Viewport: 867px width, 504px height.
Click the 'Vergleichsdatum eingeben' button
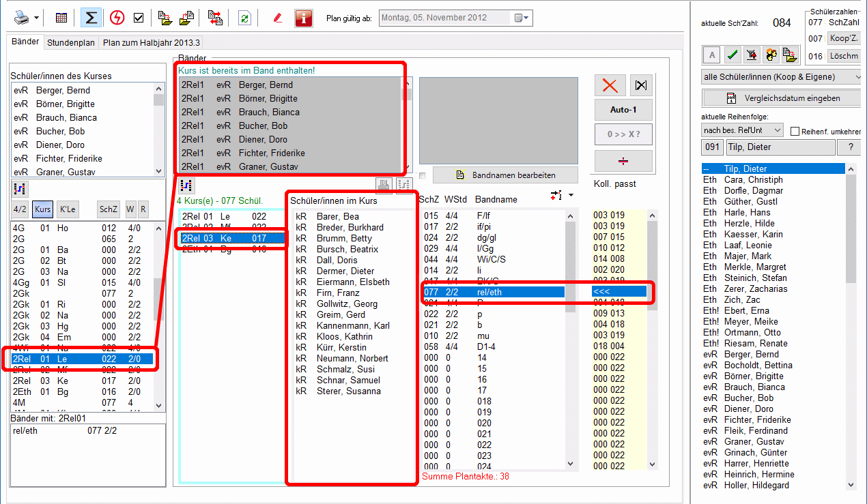click(x=783, y=98)
